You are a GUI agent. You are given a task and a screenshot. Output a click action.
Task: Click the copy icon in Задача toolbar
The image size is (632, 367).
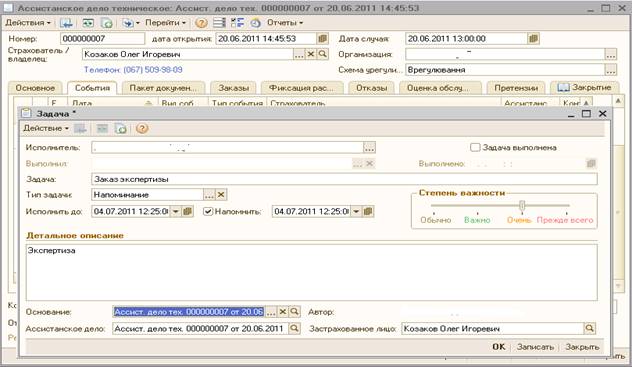point(121,129)
